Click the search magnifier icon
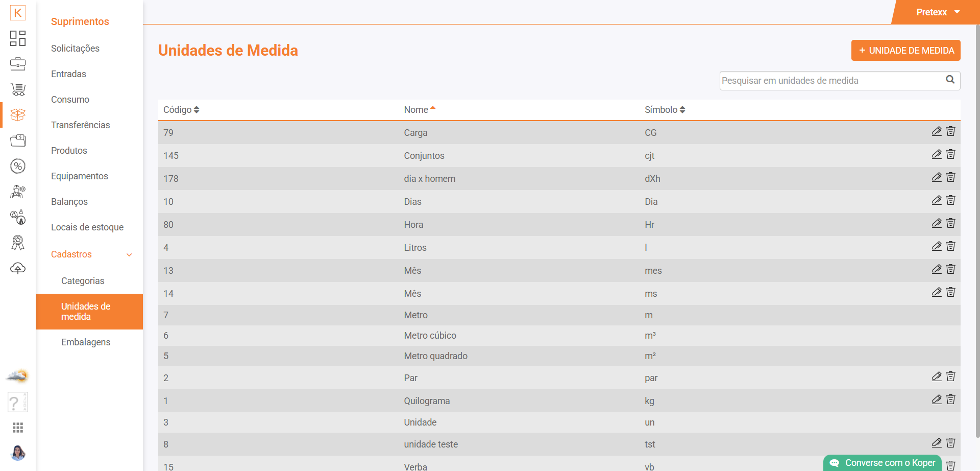This screenshot has width=980, height=471. click(x=950, y=80)
